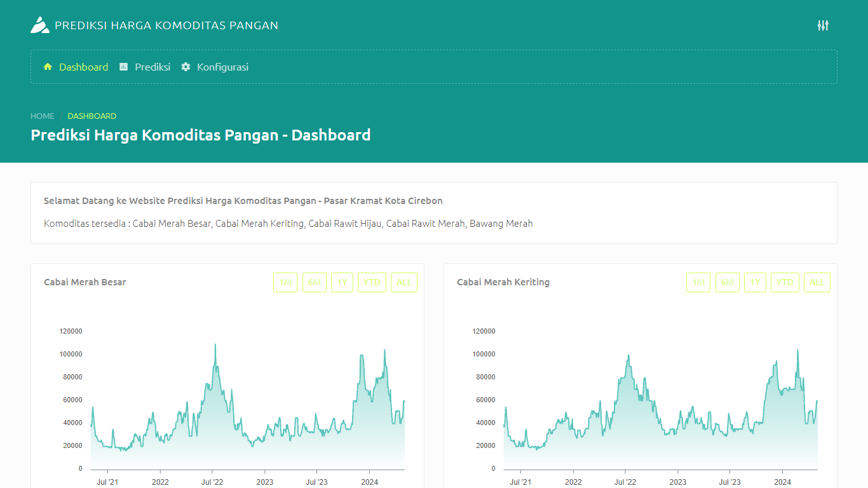Click the DASHBOARD breadcrumb link
This screenshot has height=488, width=868.
tap(92, 116)
